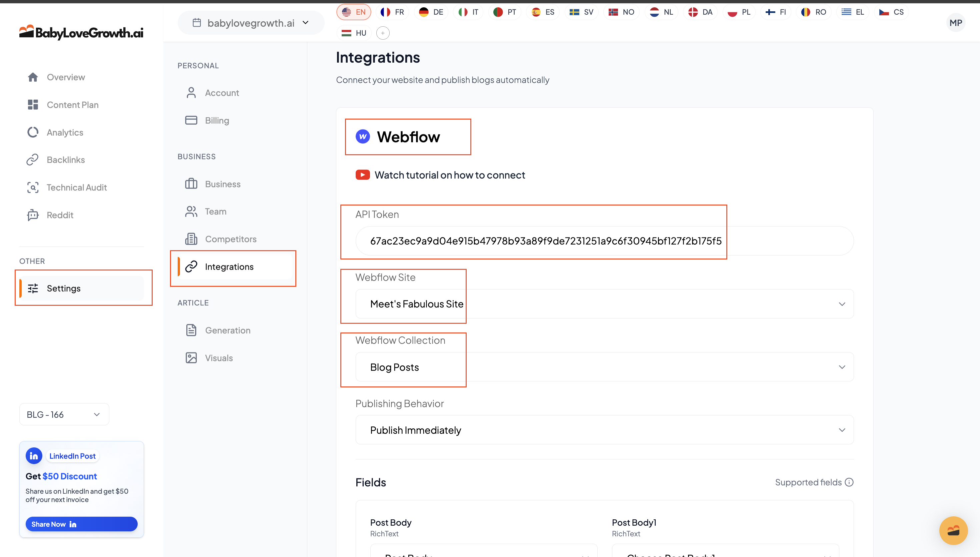Viewport: 980px width, 557px height.
Task: Open the Billing settings page
Action: pyautogui.click(x=217, y=121)
